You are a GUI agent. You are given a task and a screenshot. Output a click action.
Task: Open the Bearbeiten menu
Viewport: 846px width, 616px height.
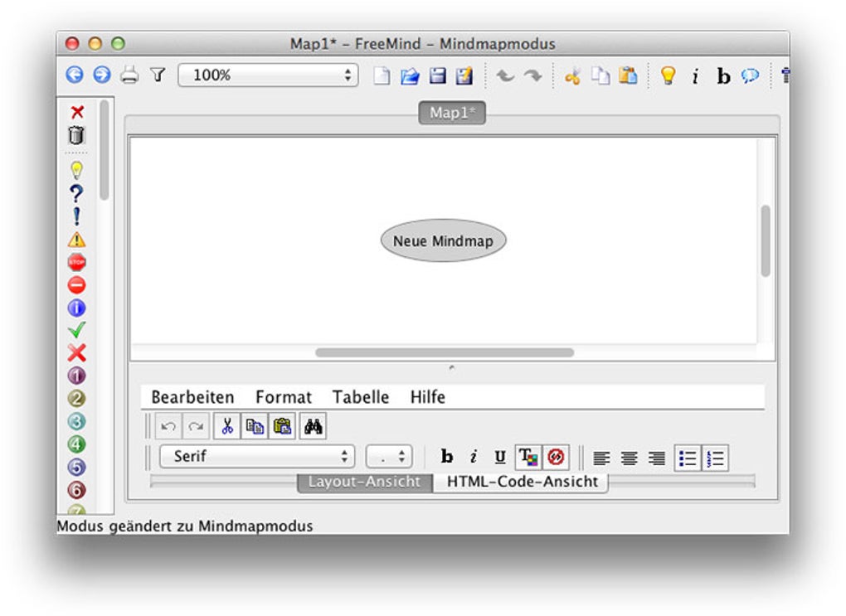pos(192,397)
